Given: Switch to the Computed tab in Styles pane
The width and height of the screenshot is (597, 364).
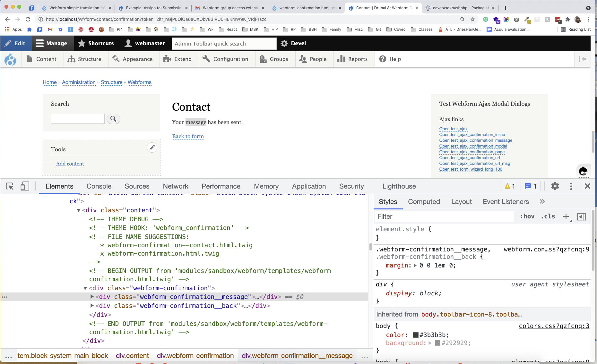Looking at the screenshot, I should coord(424,202).
